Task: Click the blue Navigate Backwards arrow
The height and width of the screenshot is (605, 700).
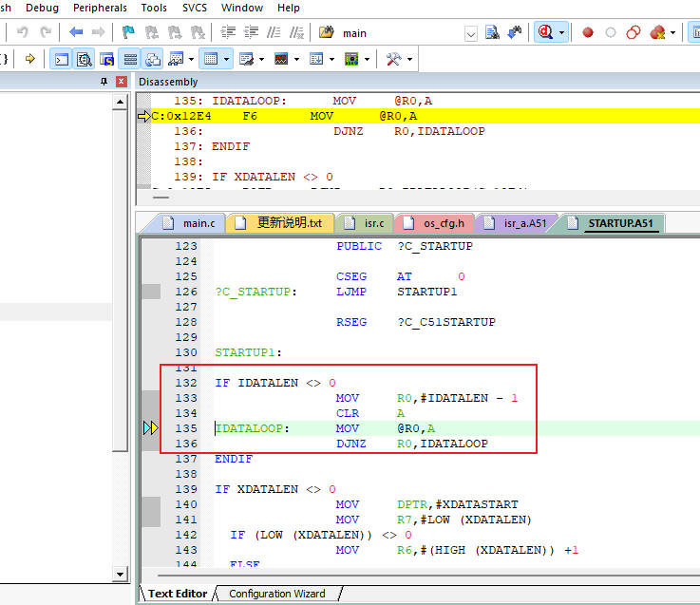Action: (77, 32)
